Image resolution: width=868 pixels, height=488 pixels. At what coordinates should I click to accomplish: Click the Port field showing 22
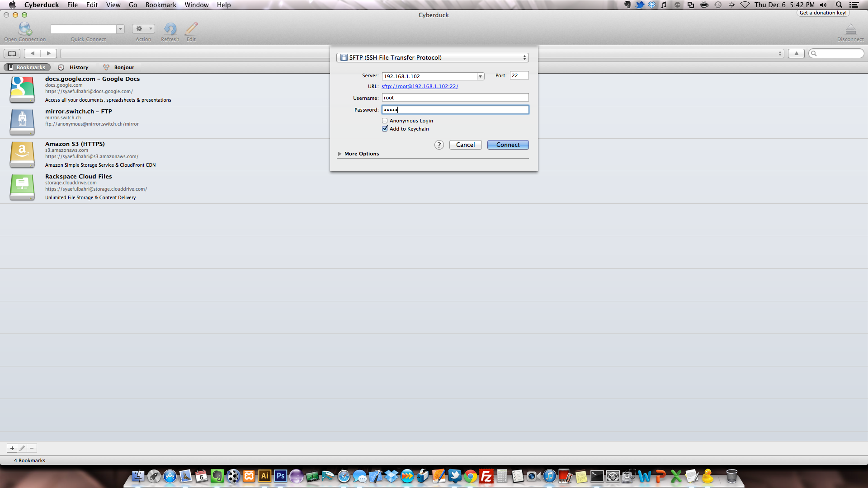click(519, 75)
